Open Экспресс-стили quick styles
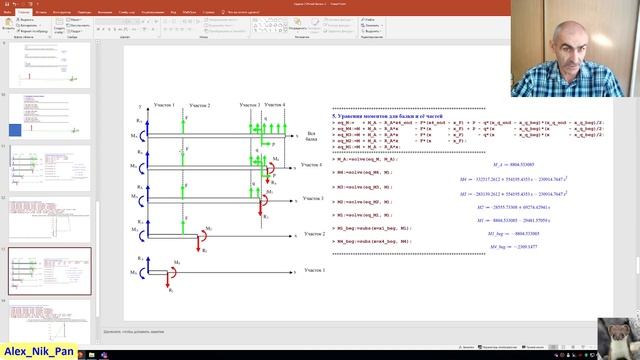640x360 pixels. pos(315,25)
